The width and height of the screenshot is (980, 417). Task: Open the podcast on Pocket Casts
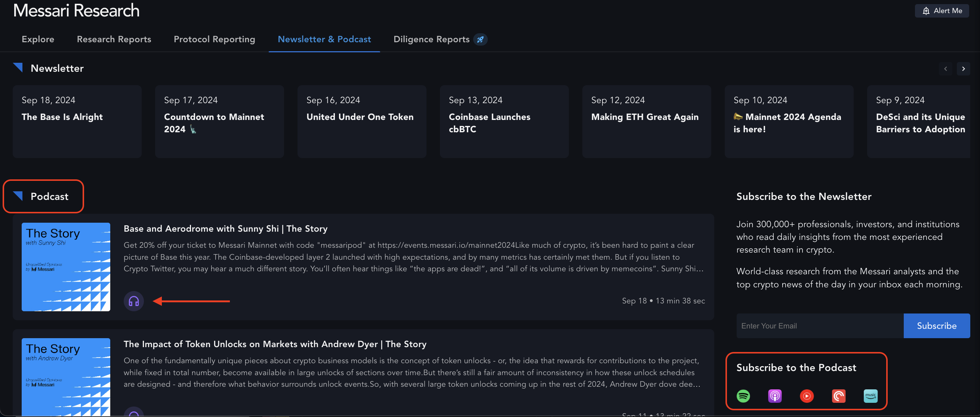coord(838,396)
